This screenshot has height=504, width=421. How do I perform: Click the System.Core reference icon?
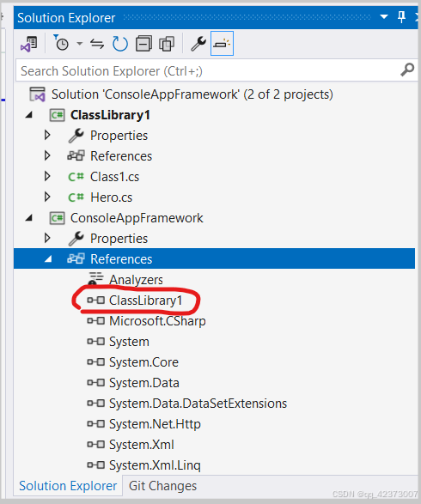click(x=96, y=362)
